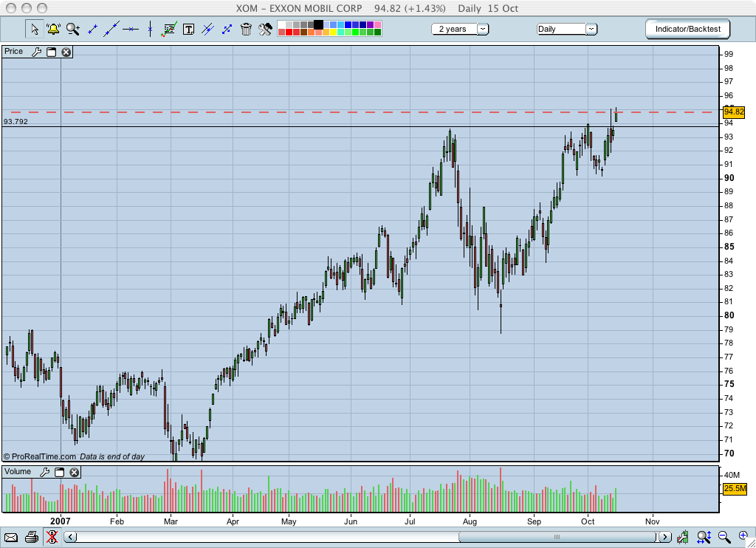Image resolution: width=756 pixels, height=548 pixels.
Task: Click the left arrow of the horizontal scrollbar
Action: pos(70,537)
